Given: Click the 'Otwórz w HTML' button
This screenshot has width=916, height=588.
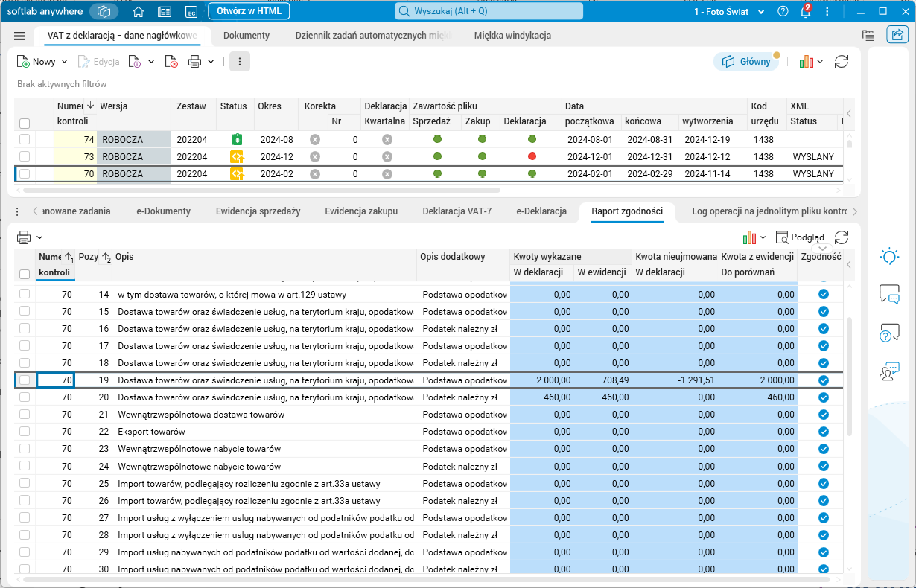Looking at the screenshot, I should (249, 12).
